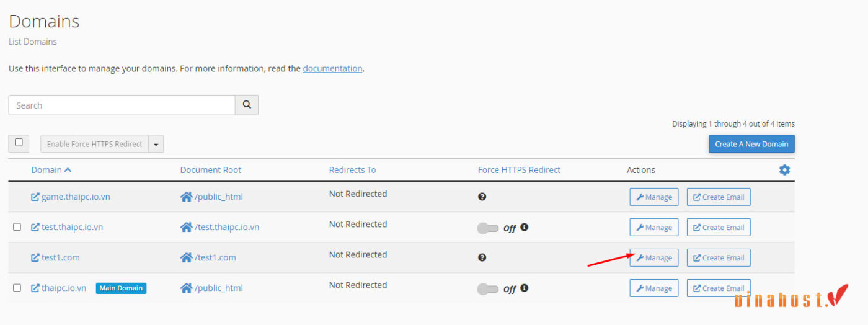This screenshot has width=868, height=325.
Task: Expand the Force HTTPS Redirect dropdown arrow
Action: click(156, 144)
